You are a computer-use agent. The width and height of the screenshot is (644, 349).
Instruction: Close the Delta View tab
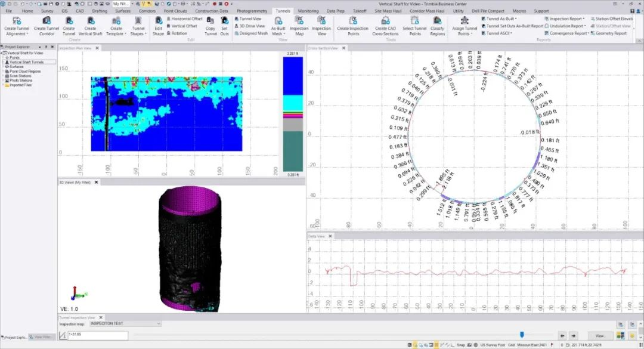[330, 236]
